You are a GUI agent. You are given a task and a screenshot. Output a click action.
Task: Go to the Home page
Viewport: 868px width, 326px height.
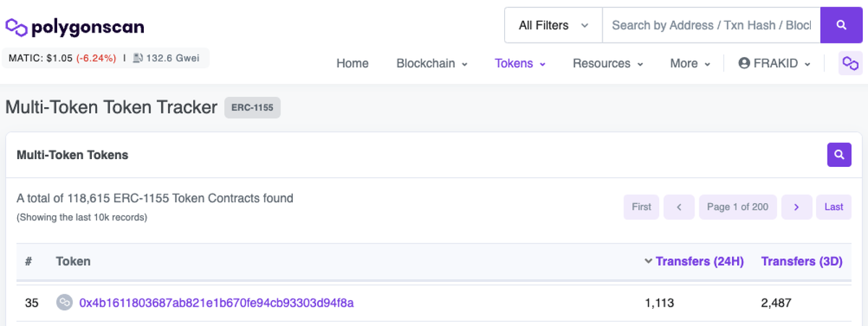352,64
